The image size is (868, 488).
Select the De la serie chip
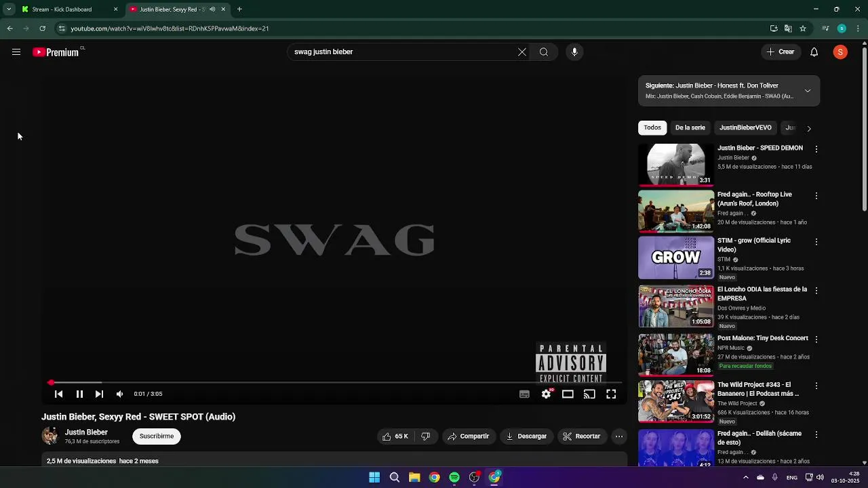690,128
